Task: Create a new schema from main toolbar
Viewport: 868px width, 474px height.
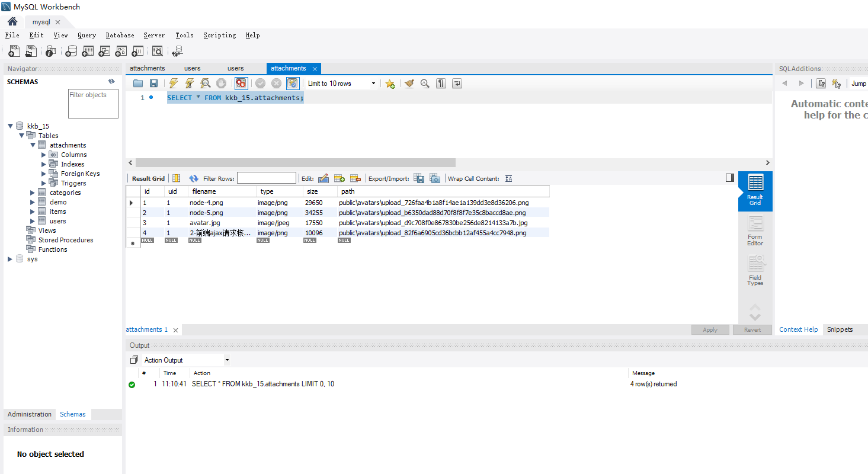Action: (71, 52)
